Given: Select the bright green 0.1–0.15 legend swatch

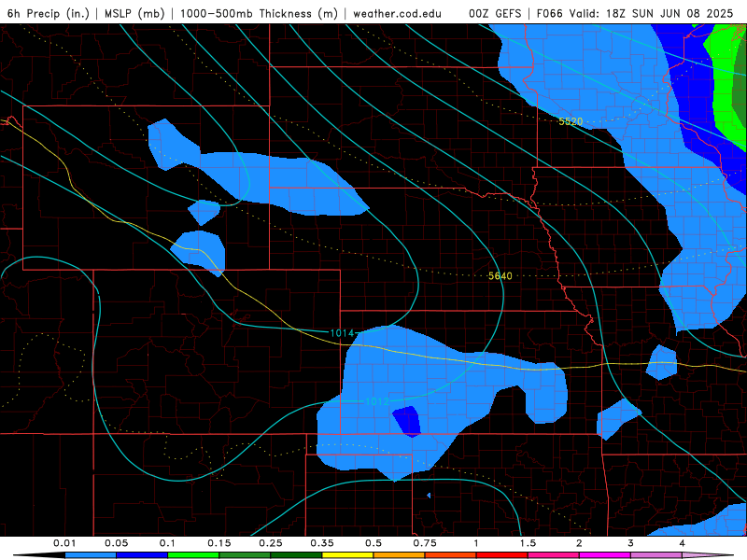Looking at the screenshot, I should (193, 555).
